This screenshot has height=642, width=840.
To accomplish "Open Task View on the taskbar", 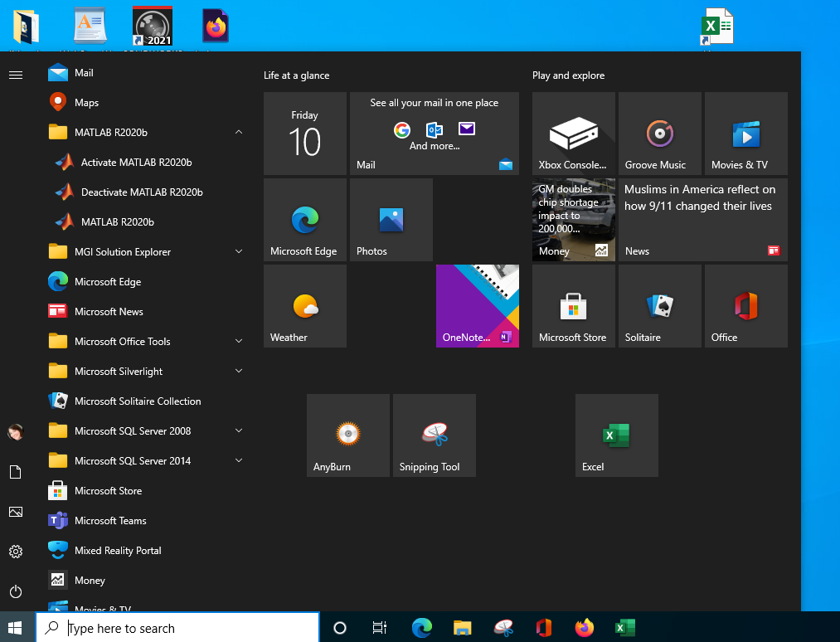I will pyautogui.click(x=380, y=628).
